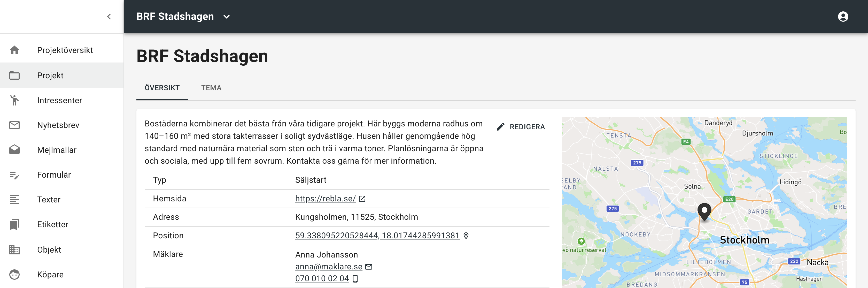Click the folder icon beside Projekt
The width and height of the screenshot is (868, 288).
[14, 75]
